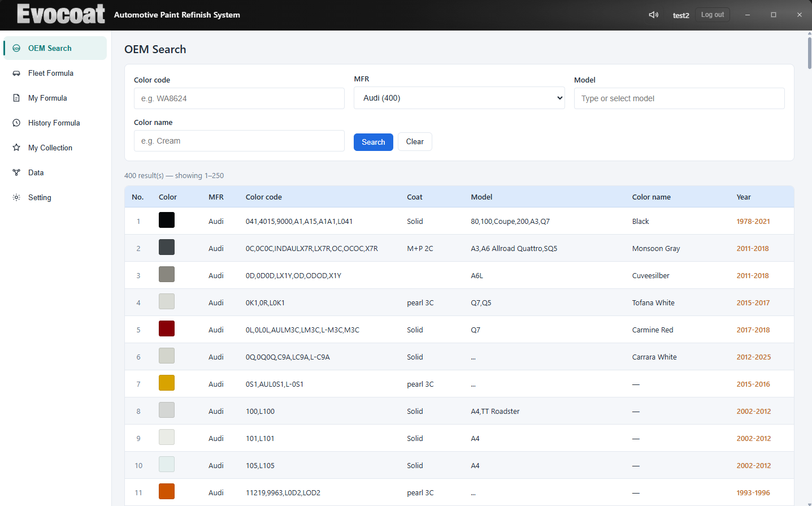This screenshot has width=812, height=506.
Task: Click the Year column header
Action: coord(744,197)
